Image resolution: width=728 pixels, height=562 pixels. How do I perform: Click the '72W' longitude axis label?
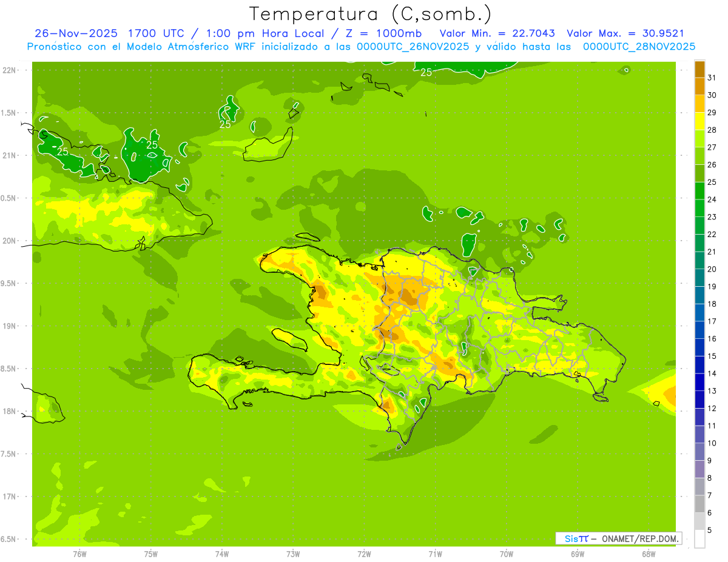[x=364, y=554]
